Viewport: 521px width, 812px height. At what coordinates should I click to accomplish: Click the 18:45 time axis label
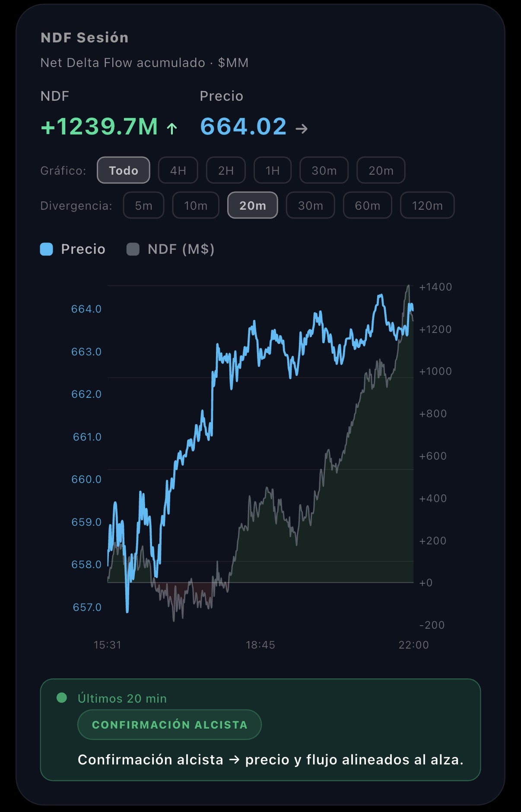click(x=260, y=645)
